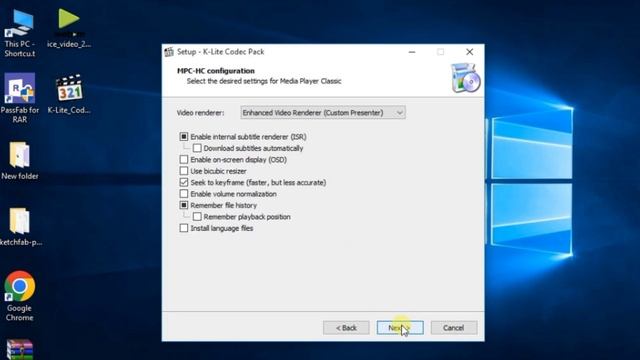Check Install language files option
The height and width of the screenshot is (360, 640).
click(184, 228)
